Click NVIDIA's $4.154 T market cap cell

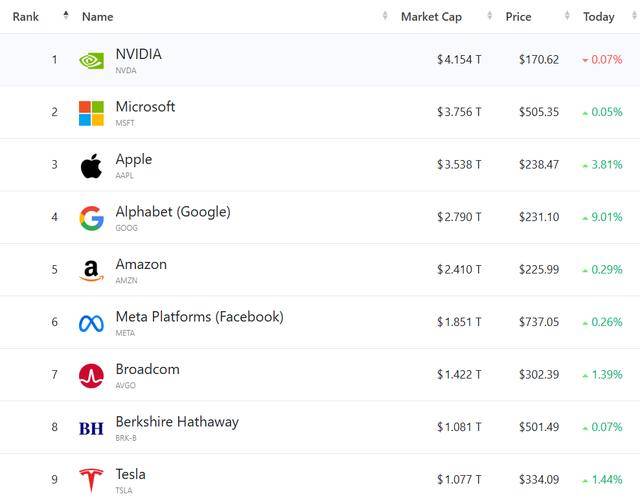point(459,60)
